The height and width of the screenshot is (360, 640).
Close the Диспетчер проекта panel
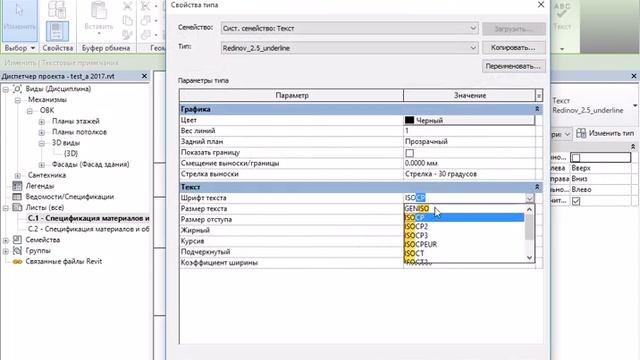(x=144, y=76)
